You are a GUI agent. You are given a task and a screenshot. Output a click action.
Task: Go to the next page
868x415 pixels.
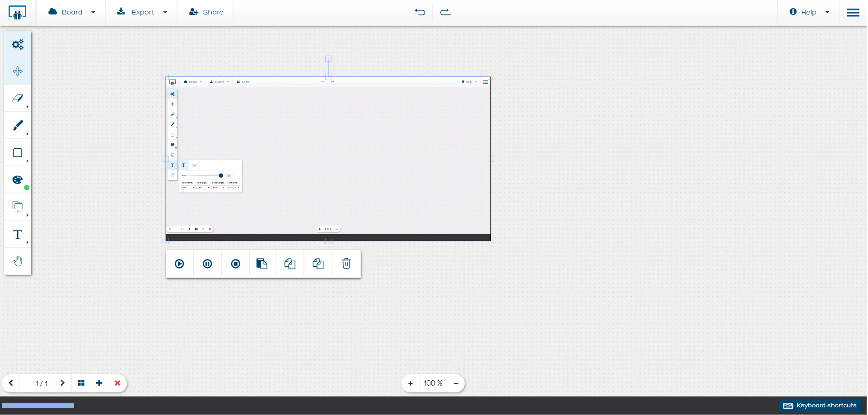(x=62, y=383)
